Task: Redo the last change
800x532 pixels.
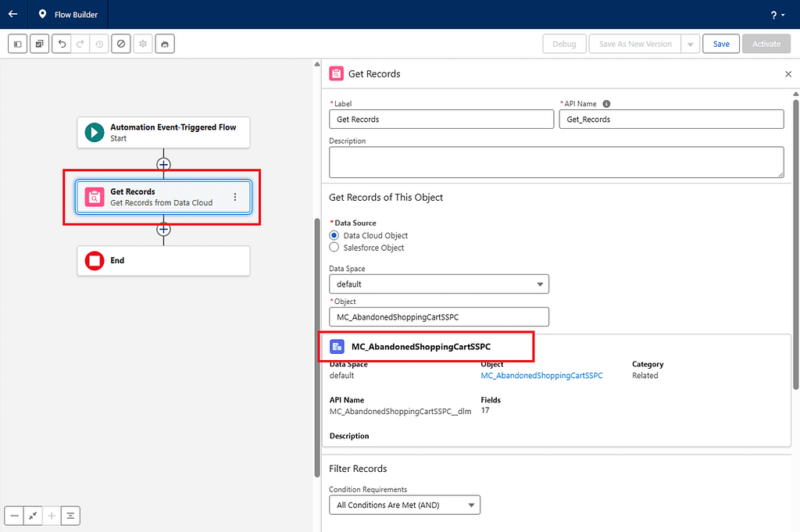Action: (x=80, y=44)
